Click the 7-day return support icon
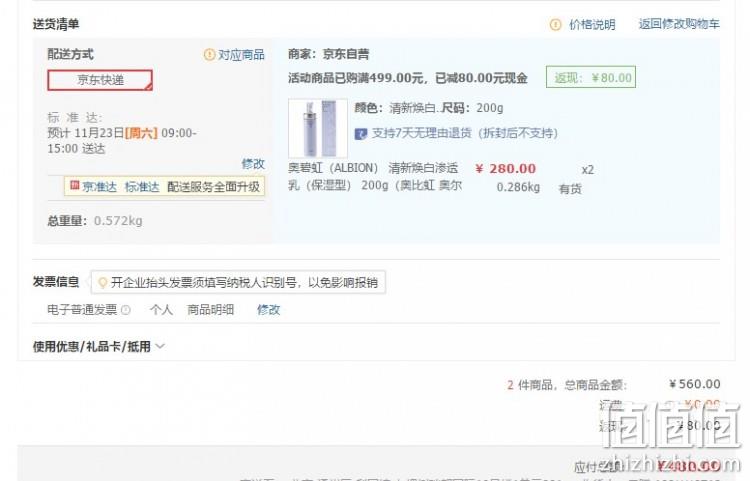The width and height of the screenshot is (750, 481). (360, 133)
